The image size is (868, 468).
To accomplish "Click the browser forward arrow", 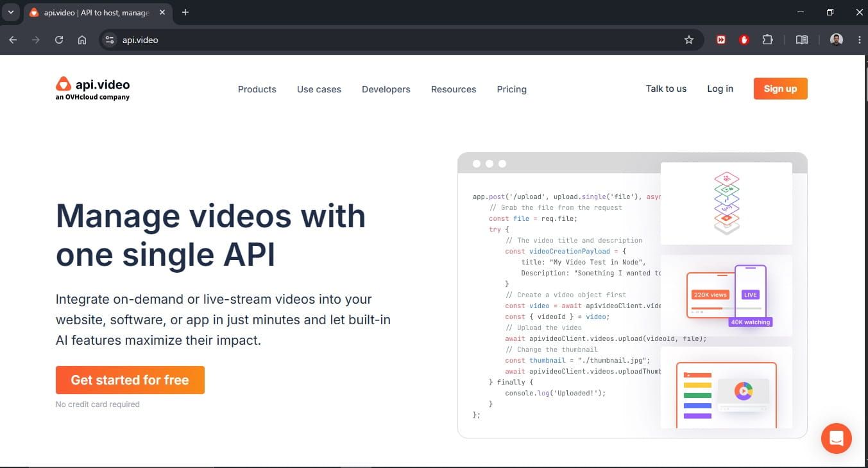I will (36, 40).
